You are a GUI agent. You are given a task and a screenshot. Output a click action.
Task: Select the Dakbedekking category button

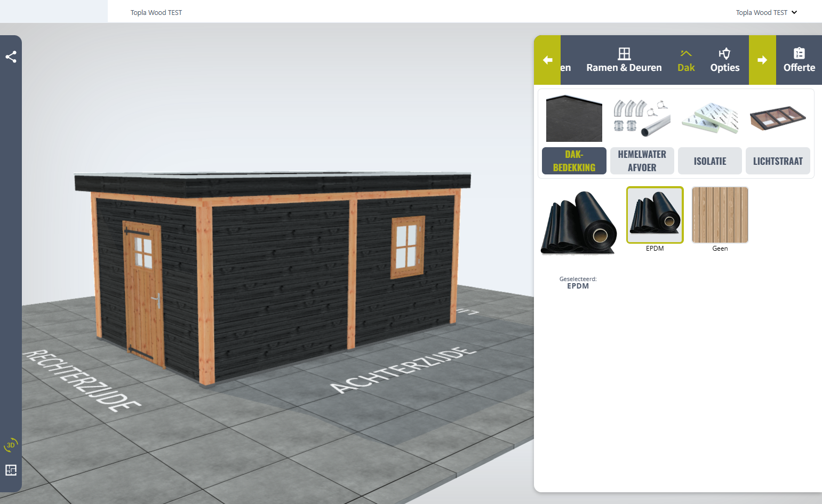[574, 161]
